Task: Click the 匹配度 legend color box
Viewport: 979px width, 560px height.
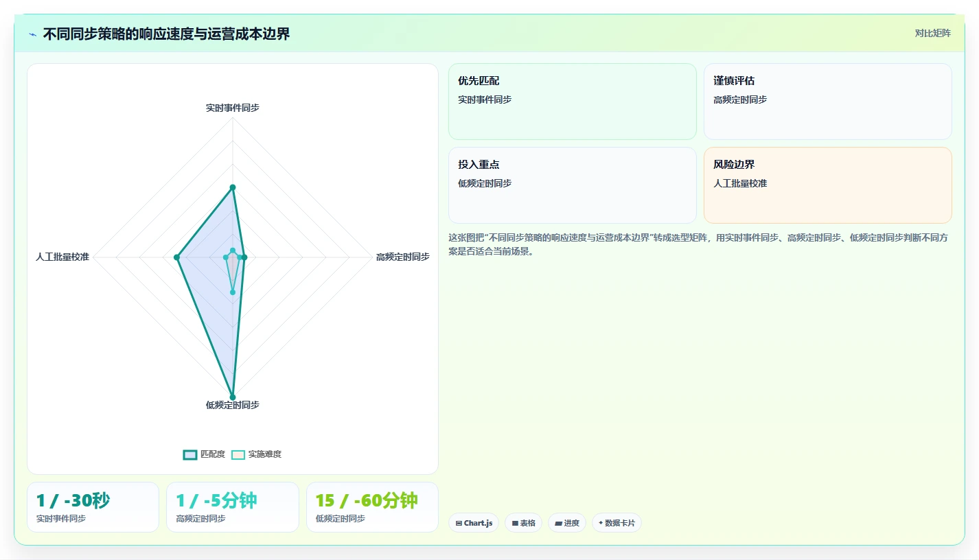Action: (190, 454)
